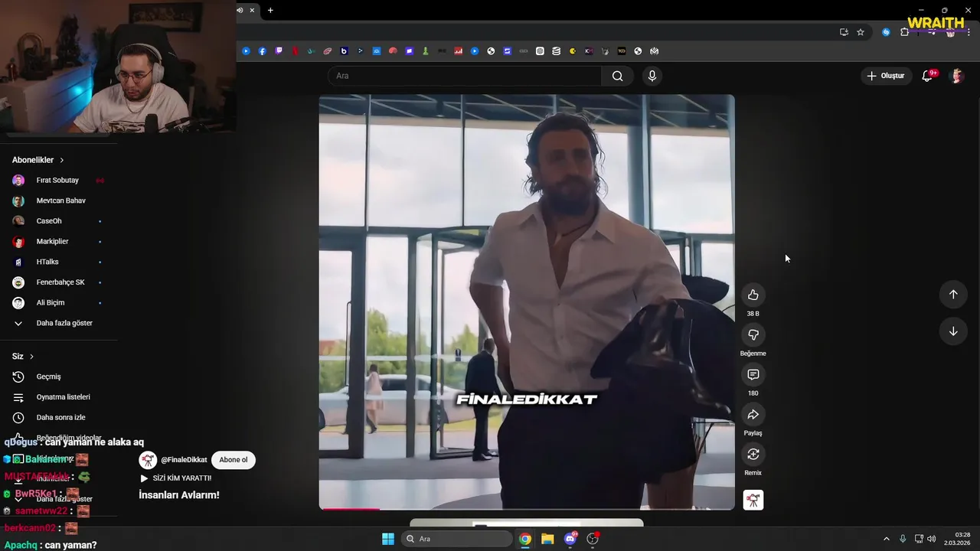Open the blue Shazam extension icon
The height and width of the screenshot is (551, 980).
pyautogui.click(x=886, y=32)
